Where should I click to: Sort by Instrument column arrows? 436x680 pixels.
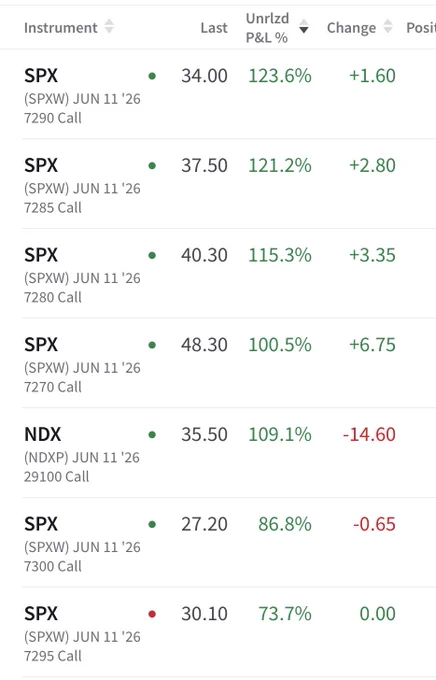coord(109,27)
